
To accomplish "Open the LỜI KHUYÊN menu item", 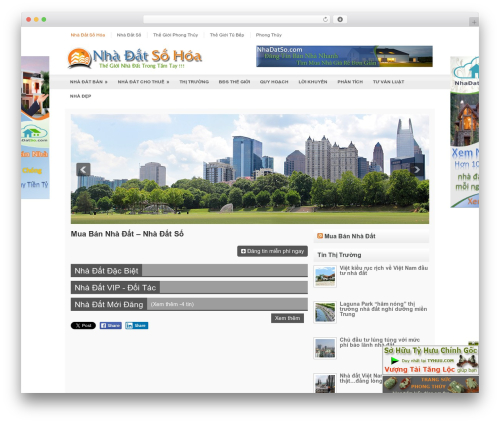I will [x=313, y=82].
